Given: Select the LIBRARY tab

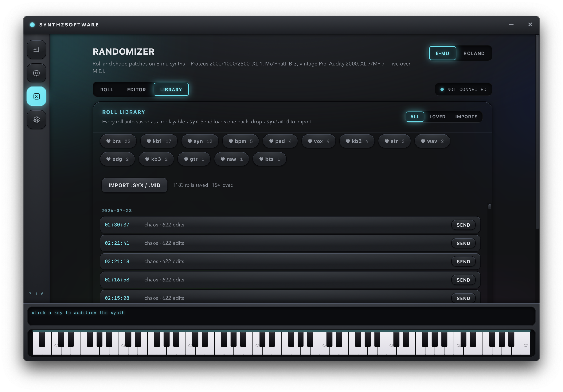Looking at the screenshot, I should (x=171, y=90).
